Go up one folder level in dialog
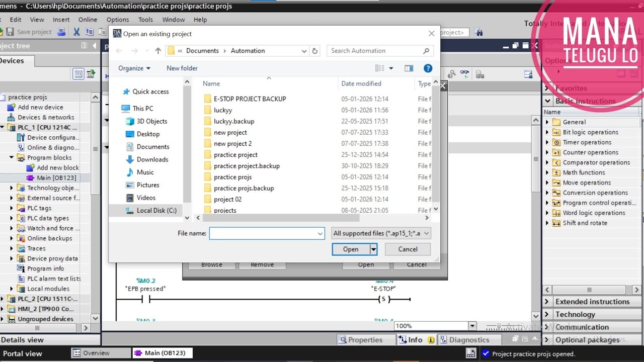This screenshot has width=644, height=362. (158, 51)
